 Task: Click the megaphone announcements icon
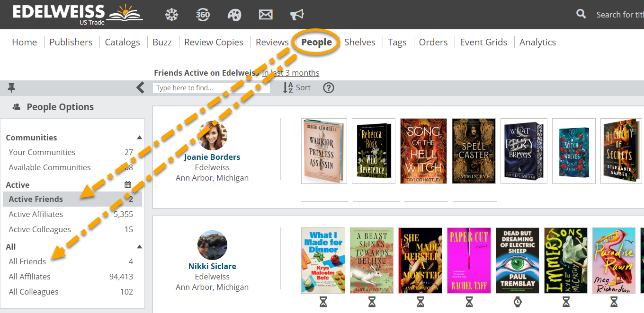tap(297, 15)
